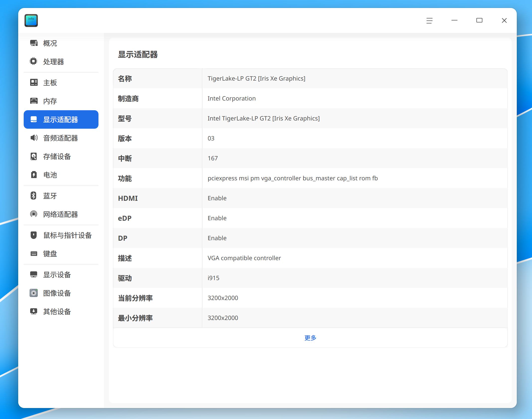The width and height of the screenshot is (532, 419).
Task: Go to the 主板 section
Action: [x=61, y=82]
